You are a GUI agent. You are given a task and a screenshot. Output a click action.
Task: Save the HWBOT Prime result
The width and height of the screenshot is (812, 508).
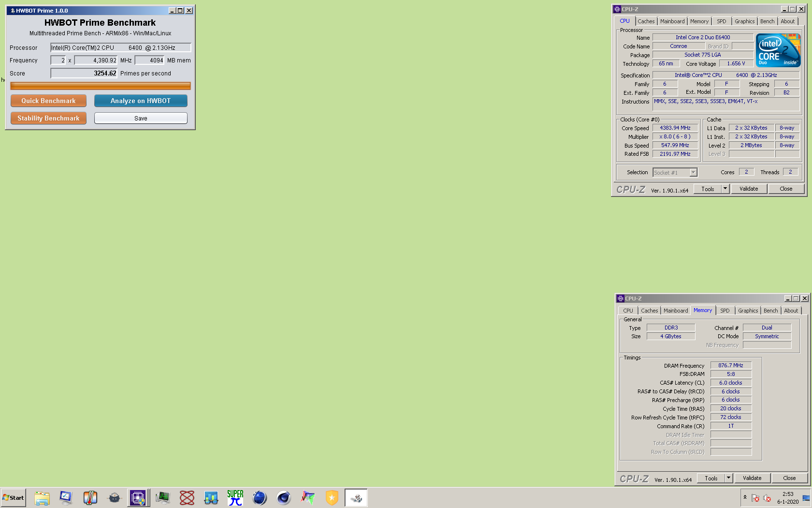[141, 118]
